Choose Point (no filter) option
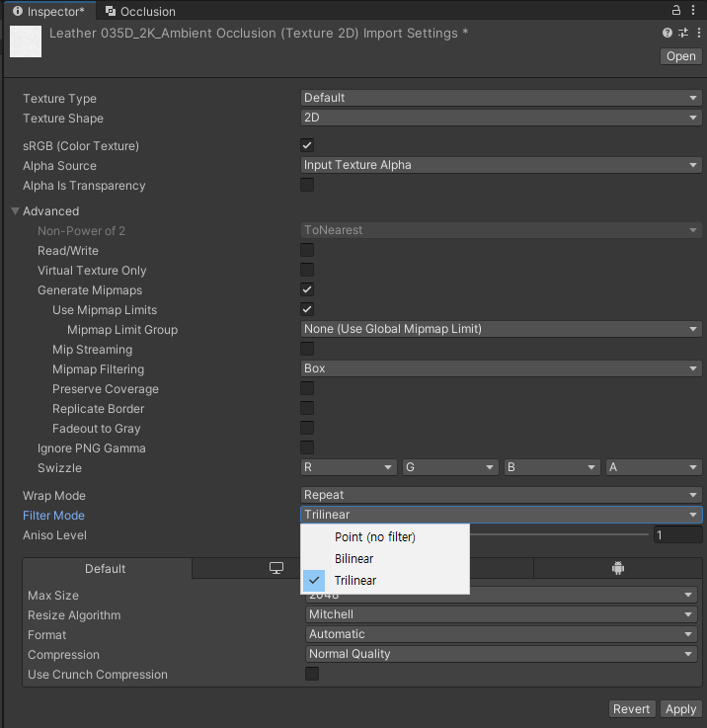Screen dimensions: 707x728 385,536
